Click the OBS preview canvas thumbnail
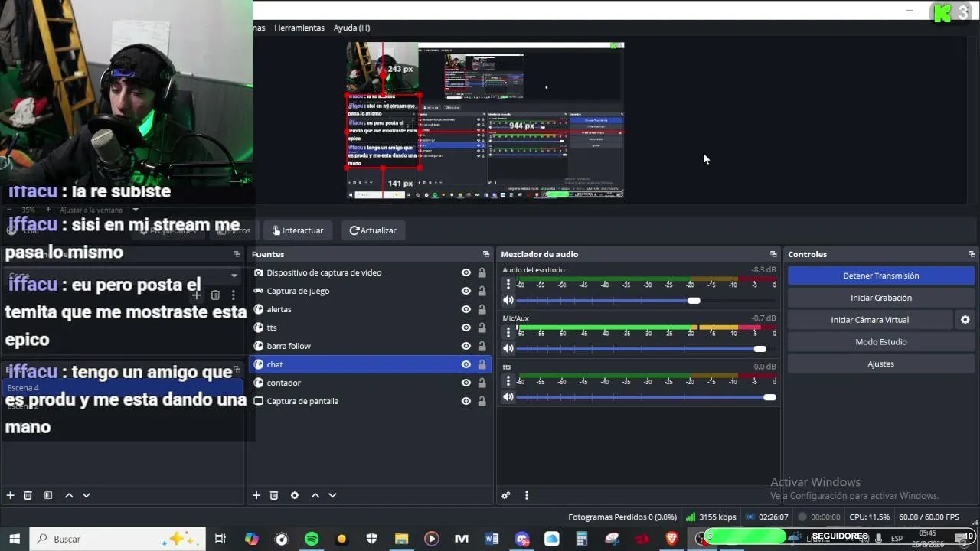 [485, 121]
